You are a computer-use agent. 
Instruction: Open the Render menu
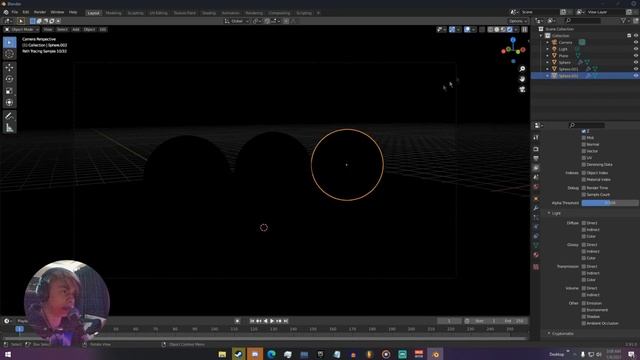(40, 12)
